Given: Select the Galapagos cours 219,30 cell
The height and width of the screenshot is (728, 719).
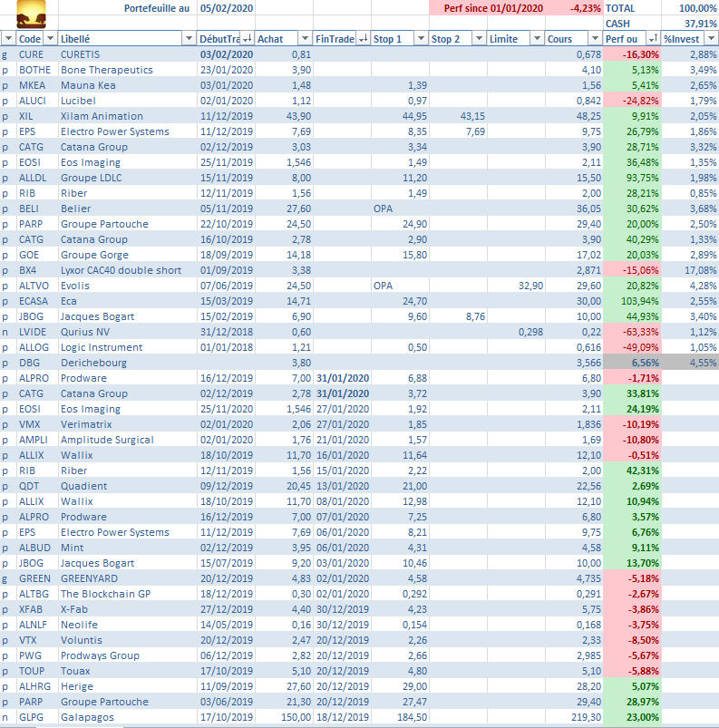Looking at the screenshot, I should [x=574, y=717].
